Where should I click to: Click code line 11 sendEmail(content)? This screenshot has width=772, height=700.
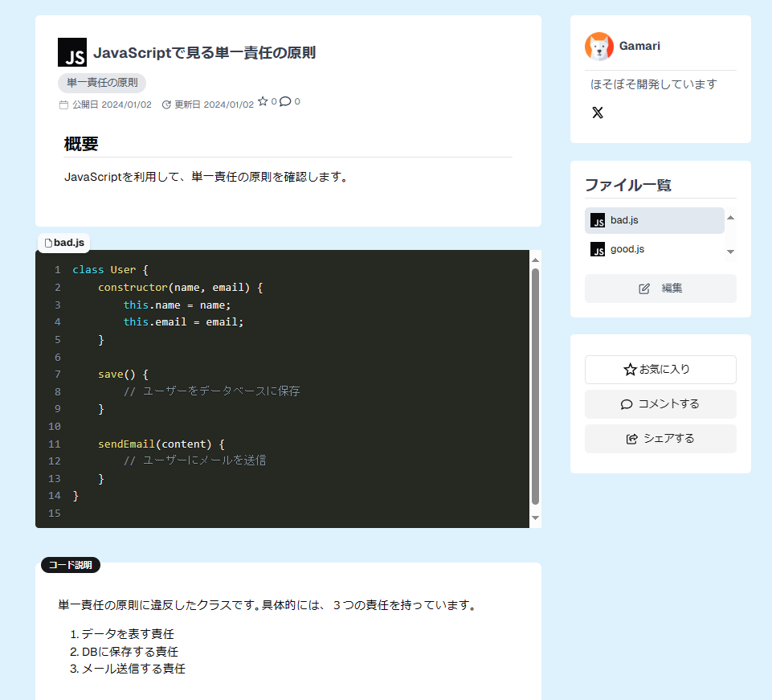pyautogui.click(x=161, y=444)
